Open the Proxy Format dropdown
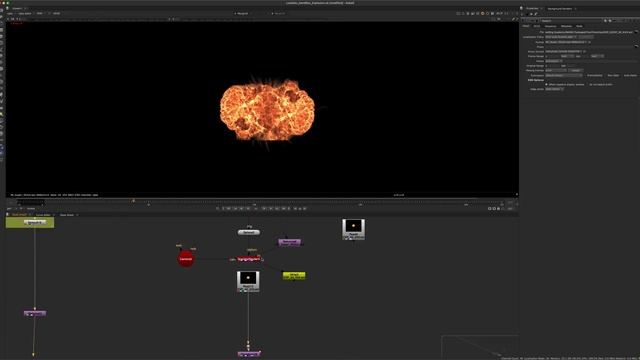 coord(564,51)
